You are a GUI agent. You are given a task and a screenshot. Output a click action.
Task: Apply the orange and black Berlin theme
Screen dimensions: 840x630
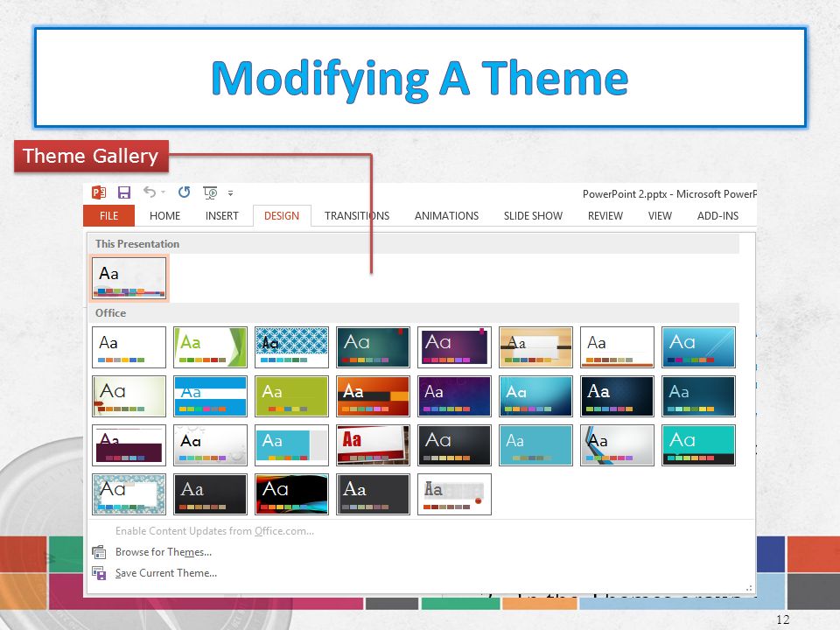373,396
